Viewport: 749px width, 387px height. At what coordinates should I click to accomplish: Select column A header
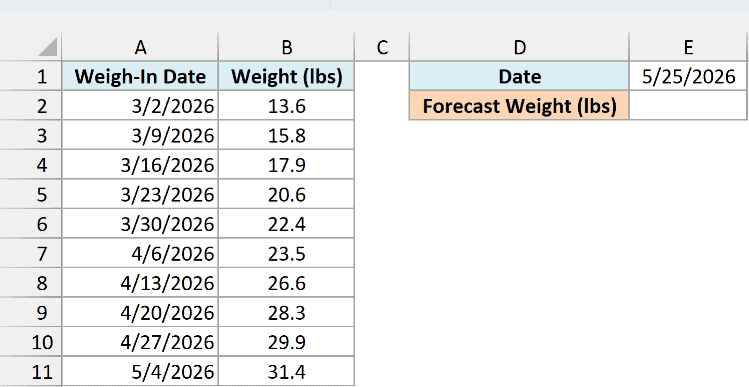[x=140, y=47]
